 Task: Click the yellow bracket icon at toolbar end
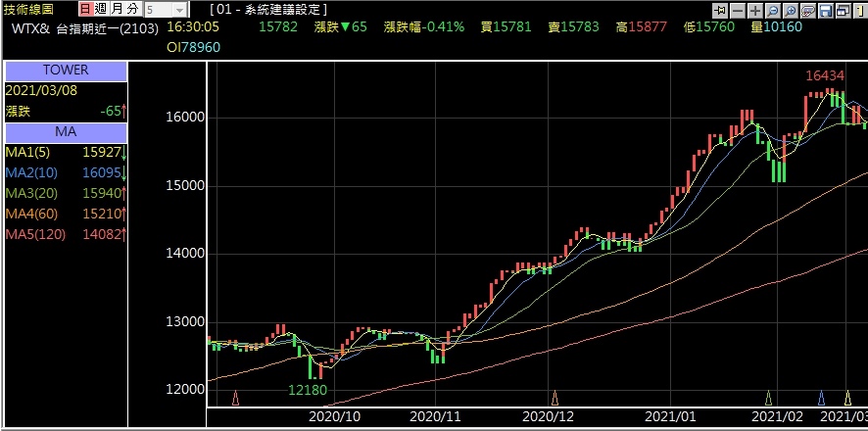861,11
